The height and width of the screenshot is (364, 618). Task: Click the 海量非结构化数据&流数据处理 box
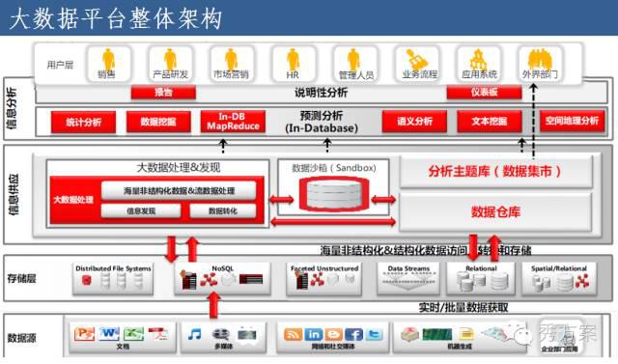(179, 190)
